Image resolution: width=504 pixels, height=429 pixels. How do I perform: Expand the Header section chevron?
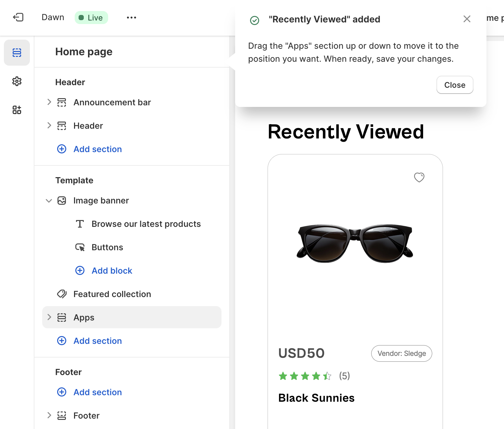pyautogui.click(x=49, y=126)
